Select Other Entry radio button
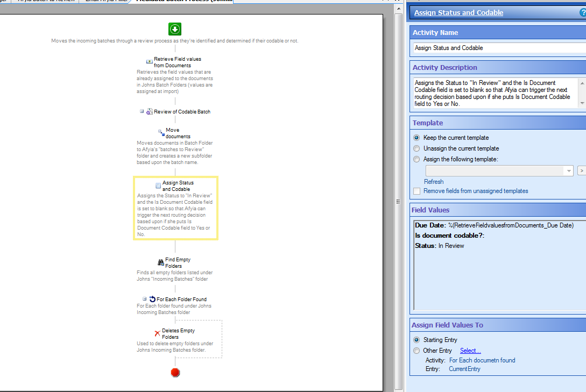This screenshot has width=586, height=392. click(416, 351)
